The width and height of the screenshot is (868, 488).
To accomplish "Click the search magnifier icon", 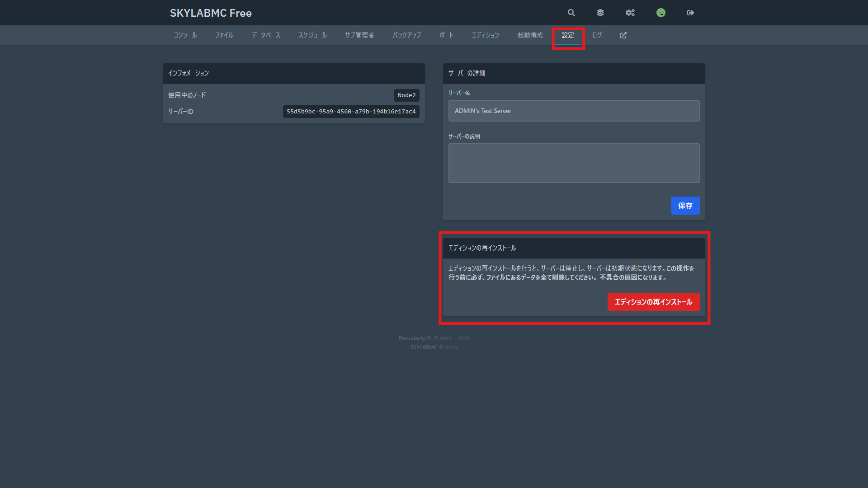I will (x=571, y=13).
